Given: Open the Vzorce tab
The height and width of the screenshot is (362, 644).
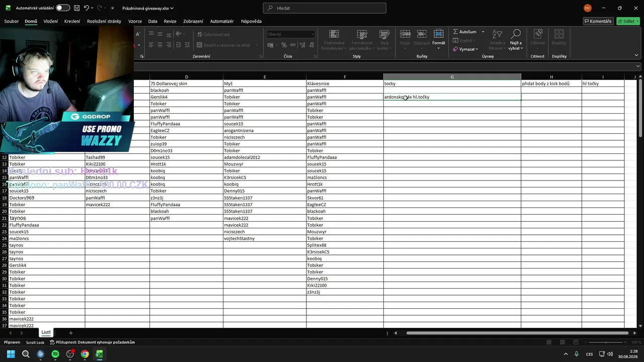Looking at the screenshot, I should pyautogui.click(x=135, y=21).
